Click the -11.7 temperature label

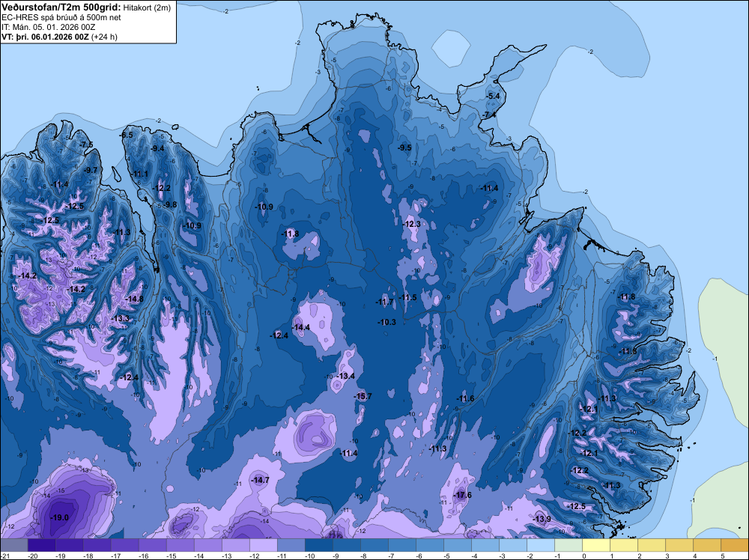pyautogui.click(x=384, y=302)
